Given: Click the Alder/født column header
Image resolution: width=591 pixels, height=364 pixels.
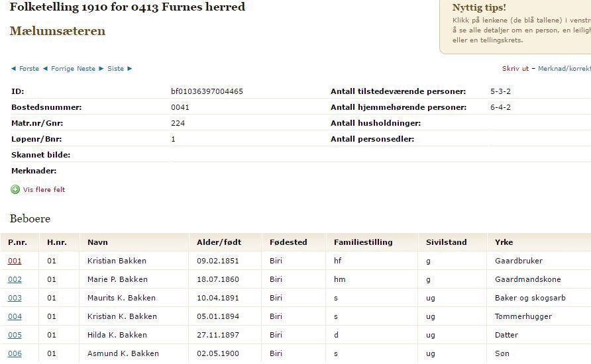Looking at the screenshot, I should (219, 242).
